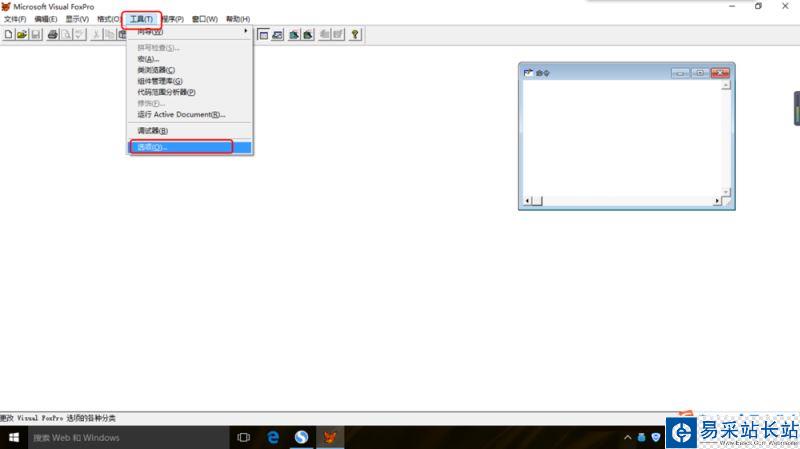800x449 pixels.
Task: Click the Data Session window toolbar icon
Action: [277, 35]
